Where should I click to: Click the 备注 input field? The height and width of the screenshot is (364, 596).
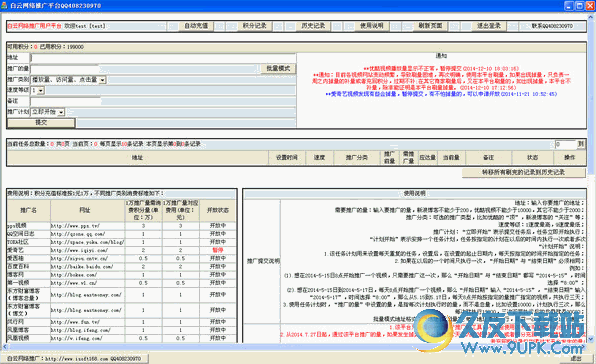pyautogui.click(x=65, y=101)
